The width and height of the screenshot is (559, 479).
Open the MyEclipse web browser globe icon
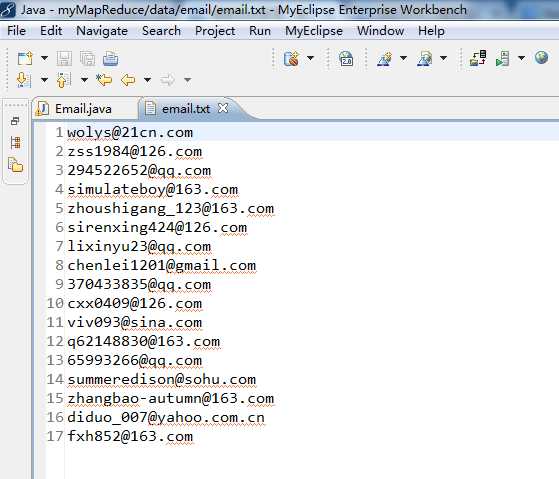click(541, 57)
